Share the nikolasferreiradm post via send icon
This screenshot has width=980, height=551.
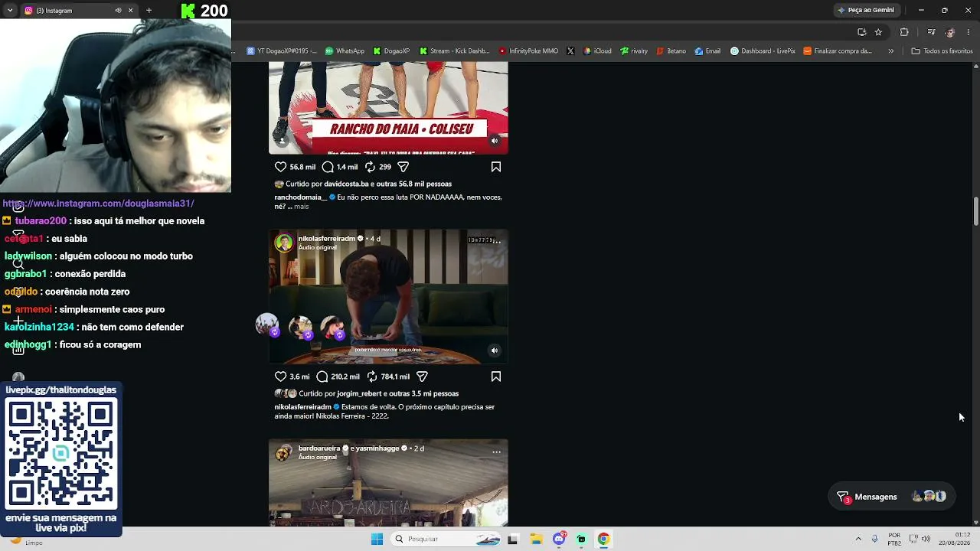(x=422, y=377)
